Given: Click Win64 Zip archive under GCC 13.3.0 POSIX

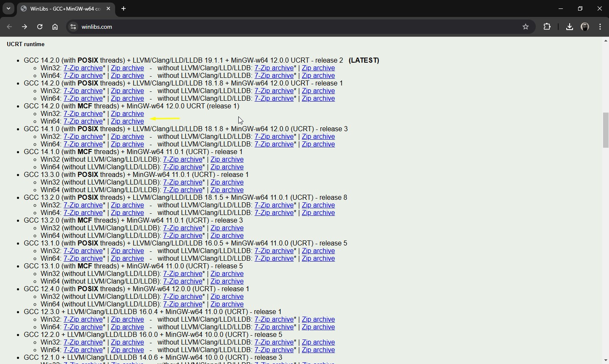Looking at the screenshot, I should point(227,190).
